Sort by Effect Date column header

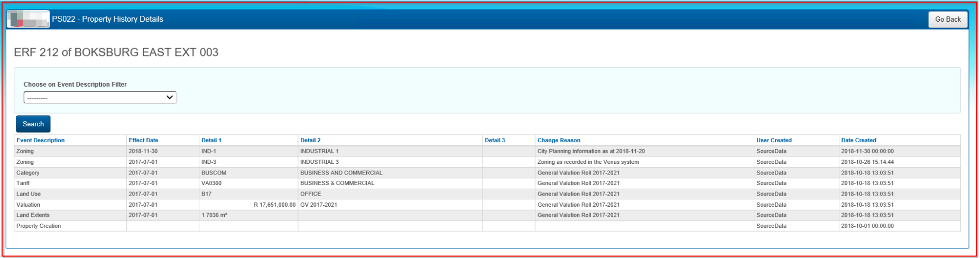(x=143, y=141)
